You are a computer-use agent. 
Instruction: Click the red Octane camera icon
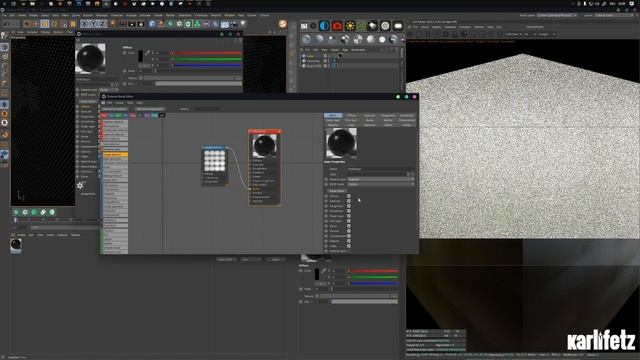(337, 26)
